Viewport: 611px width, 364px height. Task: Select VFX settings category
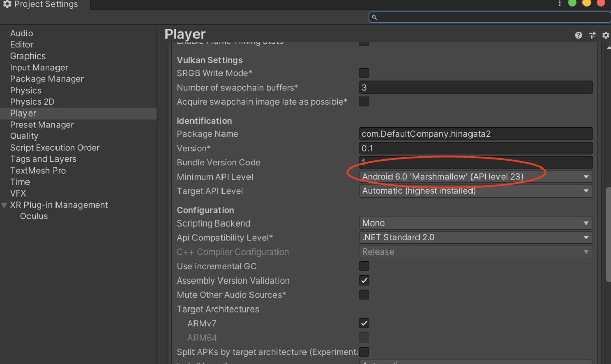pyautogui.click(x=18, y=193)
